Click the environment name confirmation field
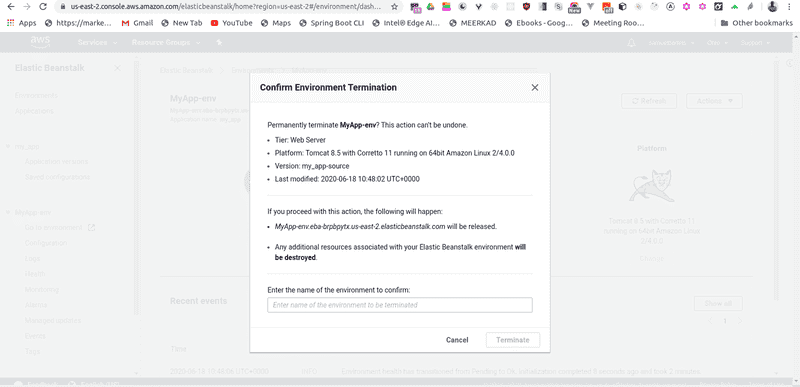 (399, 305)
